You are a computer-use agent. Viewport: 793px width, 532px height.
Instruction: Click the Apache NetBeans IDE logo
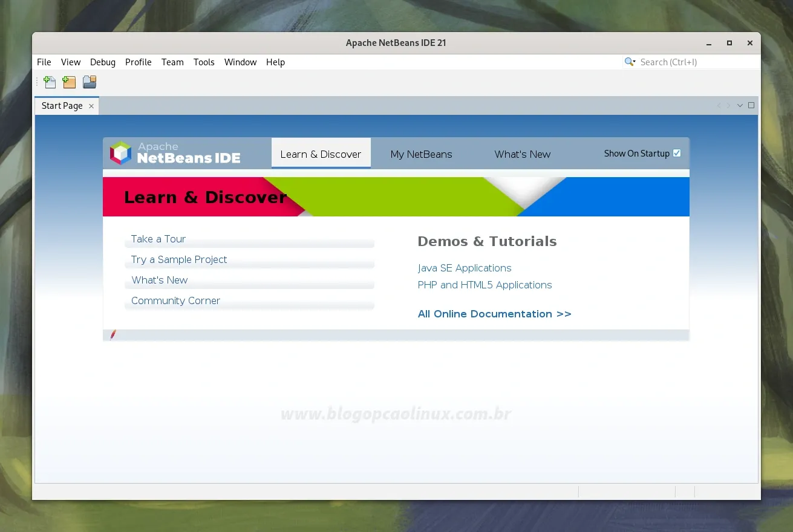[x=175, y=154]
